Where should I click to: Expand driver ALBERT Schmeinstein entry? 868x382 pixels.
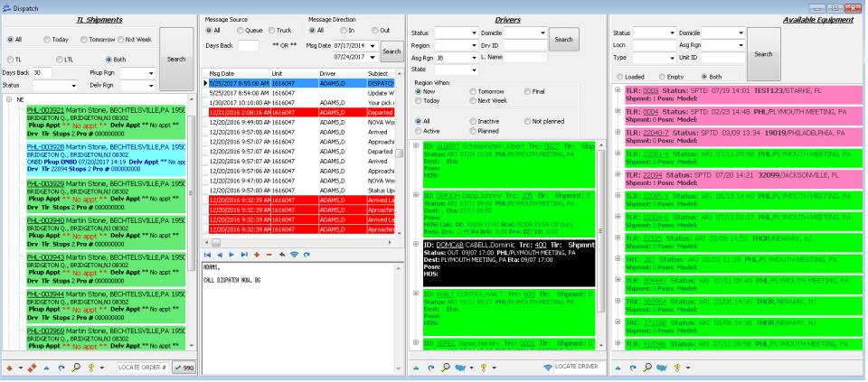coord(416,146)
